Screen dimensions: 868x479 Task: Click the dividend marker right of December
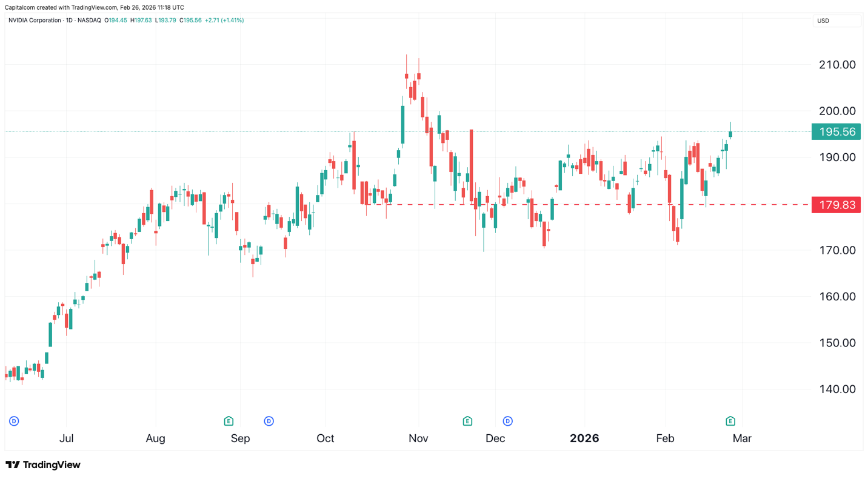coord(507,421)
